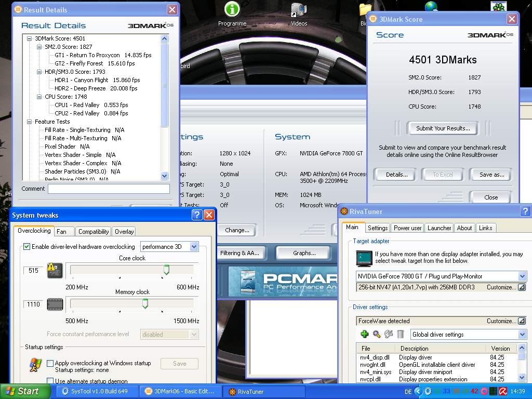Toggle Enable driver-level hardware overclocking checkbox
This screenshot has height=399, width=532.
click(27, 247)
